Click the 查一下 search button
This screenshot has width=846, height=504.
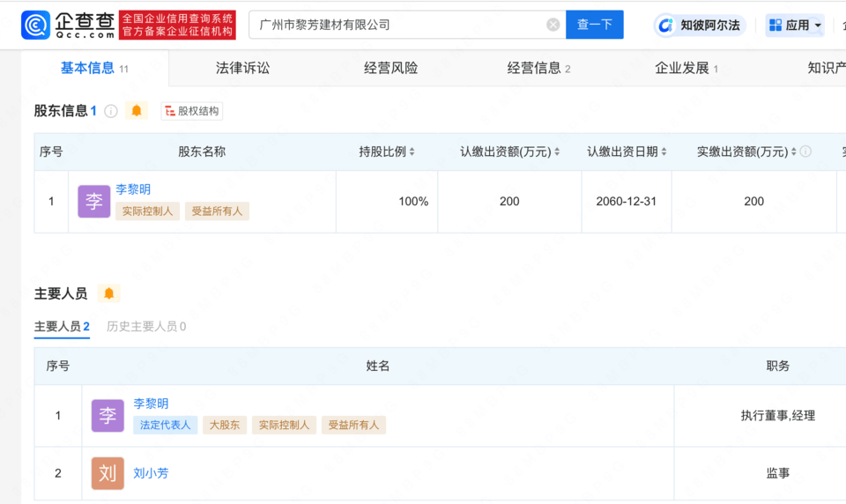tap(594, 25)
